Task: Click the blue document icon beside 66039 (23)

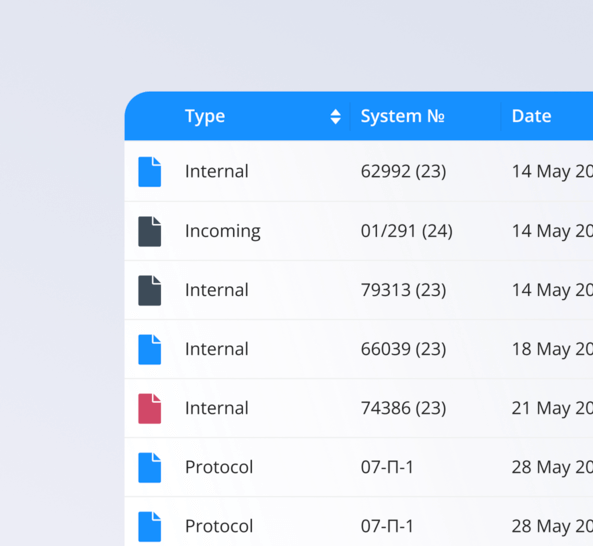Action: pos(150,349)
